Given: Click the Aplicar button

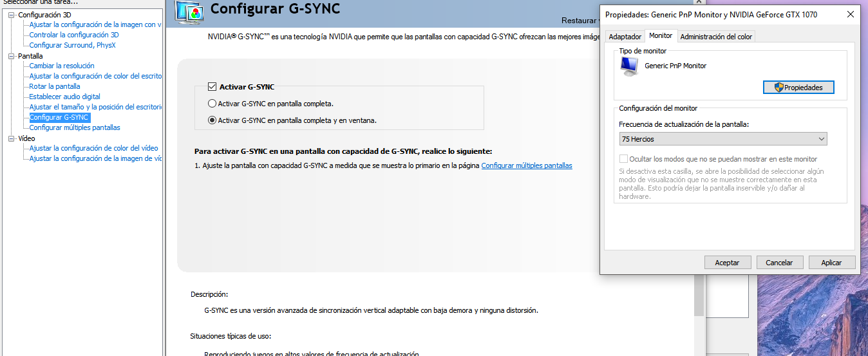Looking at the screenshot, I should pos(832,263).
